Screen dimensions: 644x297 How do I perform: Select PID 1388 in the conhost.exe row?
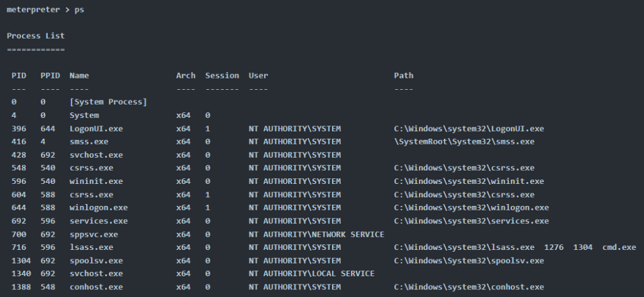21,287
